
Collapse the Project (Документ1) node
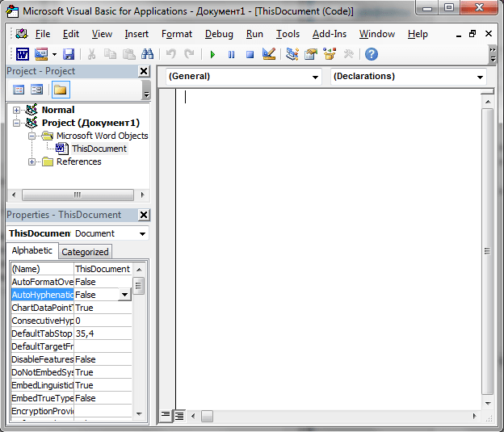click(x=16, y=123)
